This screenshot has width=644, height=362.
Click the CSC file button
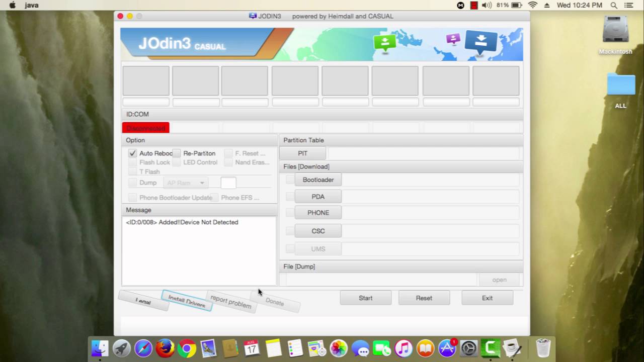tap(318, 231)
